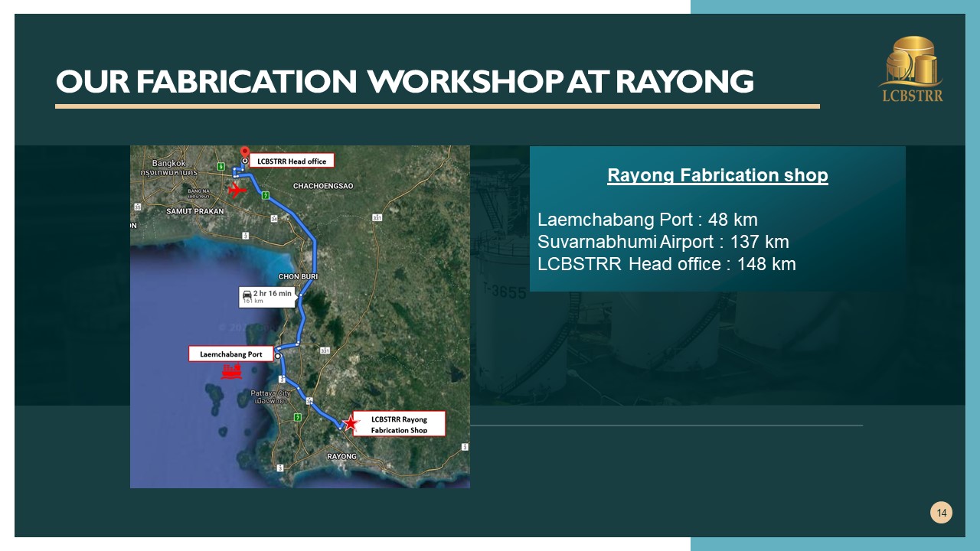Click the 'Laemchabang Port' map label box
Screen dimensions: 980x551
(231, 354)
